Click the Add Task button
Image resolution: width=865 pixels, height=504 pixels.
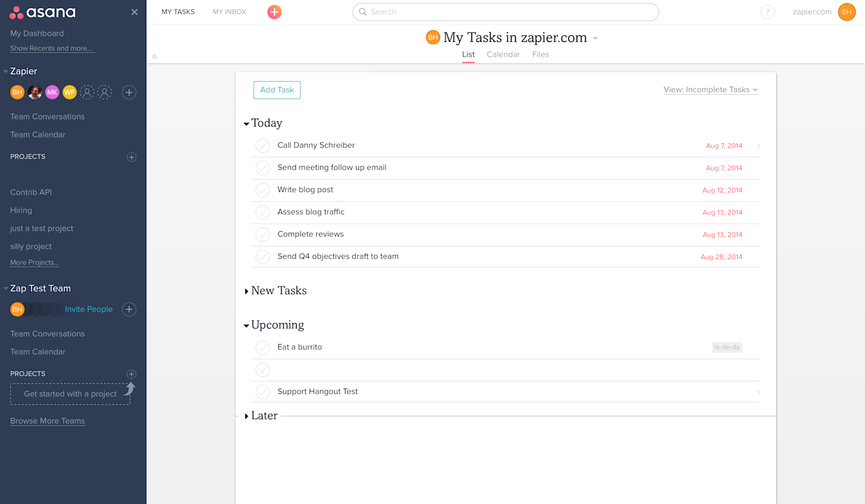click(x=277, y=90)
